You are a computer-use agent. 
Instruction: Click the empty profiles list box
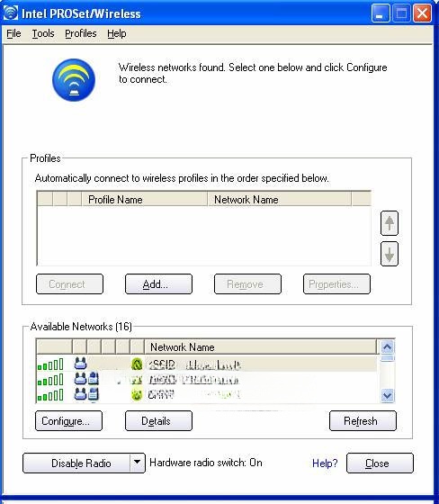tap(204, 236)
